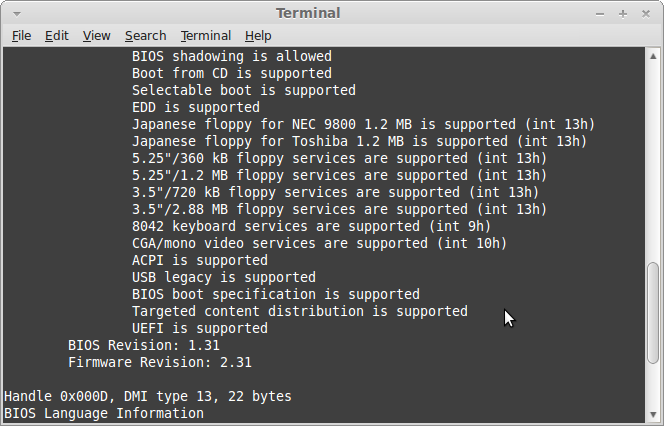Click the scrollbar track above the thumb
The image size is (664, 426).
coord(654,150)
